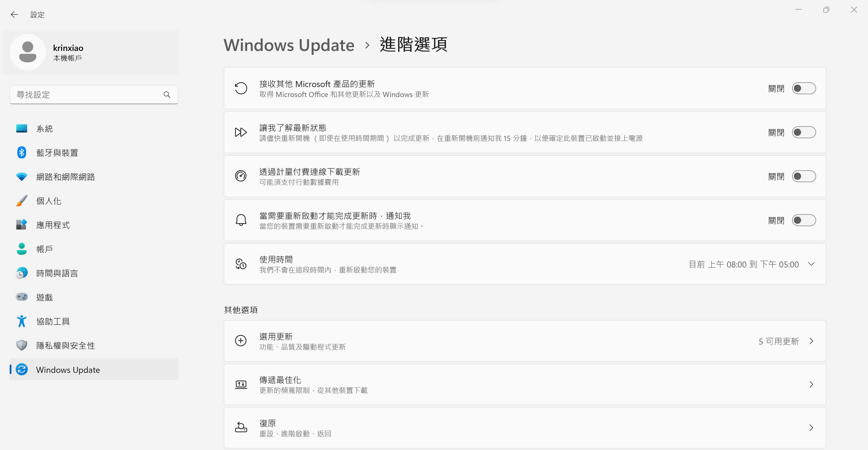
Task: Click the shield icon for 隱私權與安全性
Action: (x=22, y=345)
